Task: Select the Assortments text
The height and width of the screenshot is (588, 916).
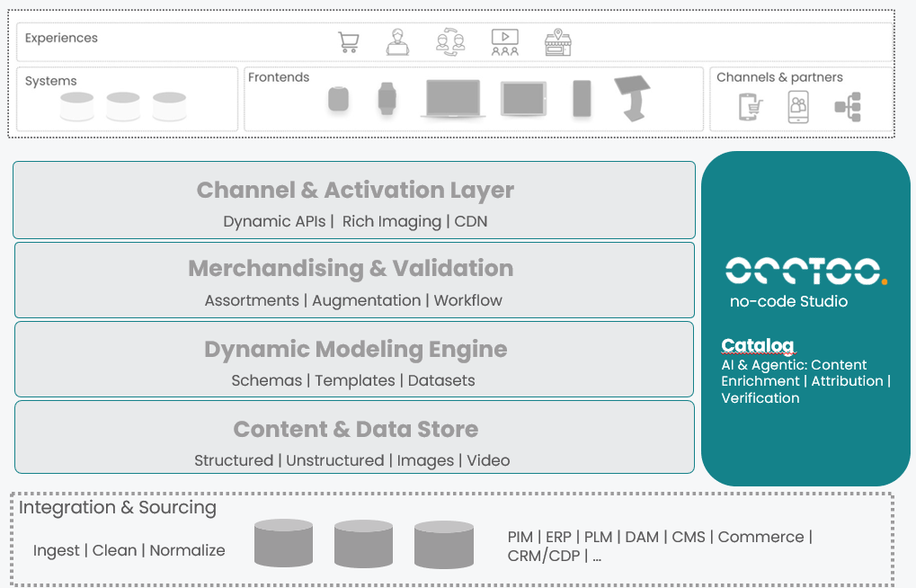Action: tap(252, 300)
